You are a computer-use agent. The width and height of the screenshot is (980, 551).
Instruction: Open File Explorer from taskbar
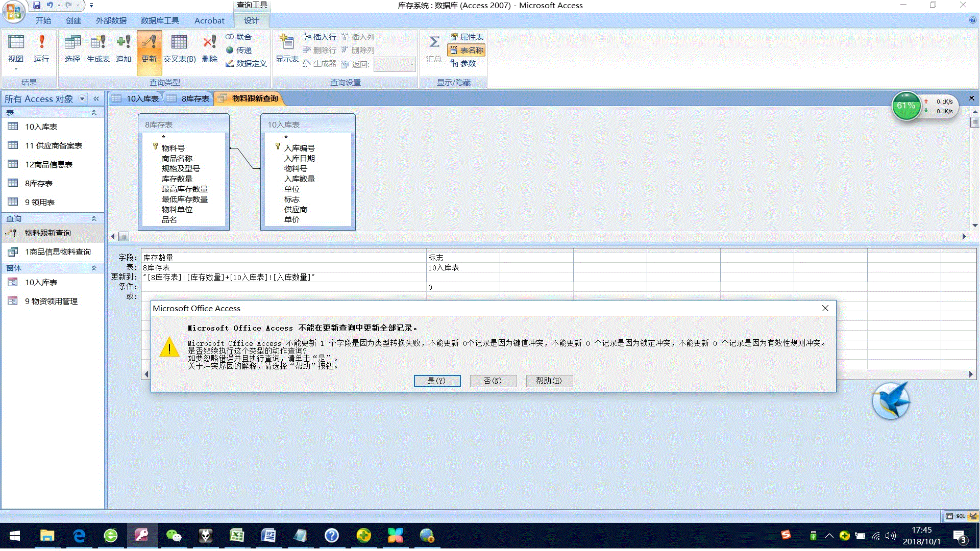47,536
